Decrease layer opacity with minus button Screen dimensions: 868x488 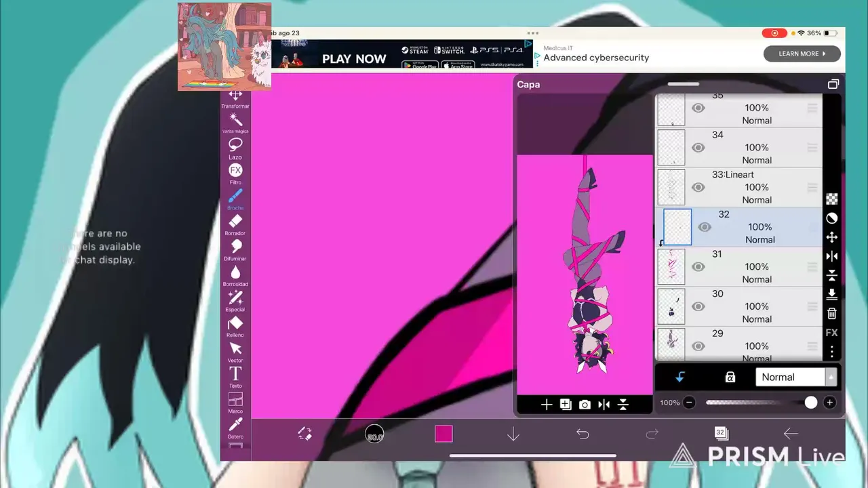(689, 403)
